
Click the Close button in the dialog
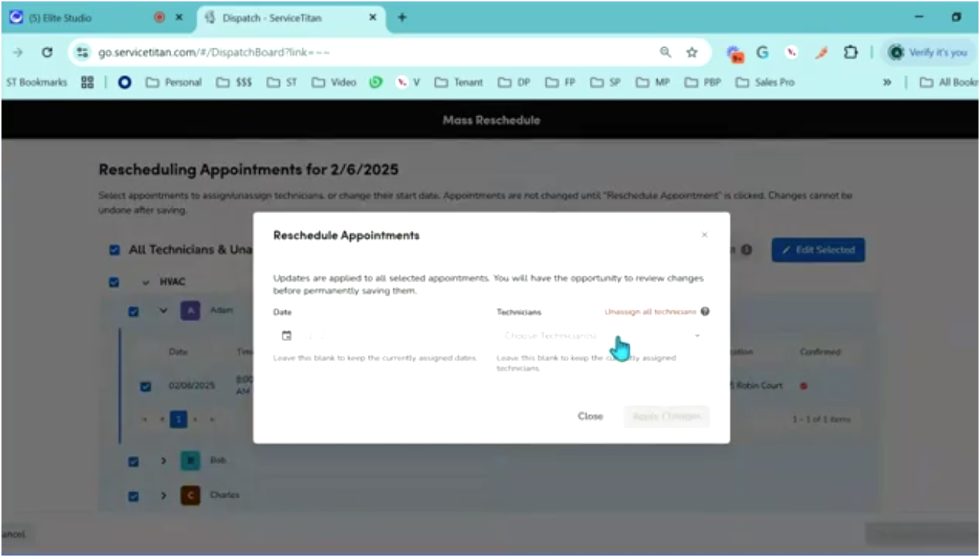591,416
